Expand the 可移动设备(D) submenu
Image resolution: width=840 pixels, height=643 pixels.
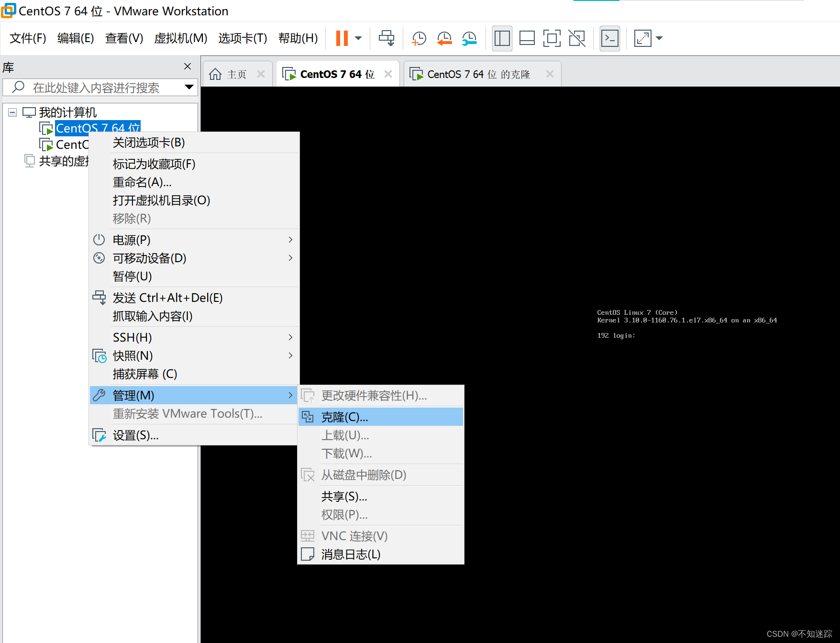[194, 258]
